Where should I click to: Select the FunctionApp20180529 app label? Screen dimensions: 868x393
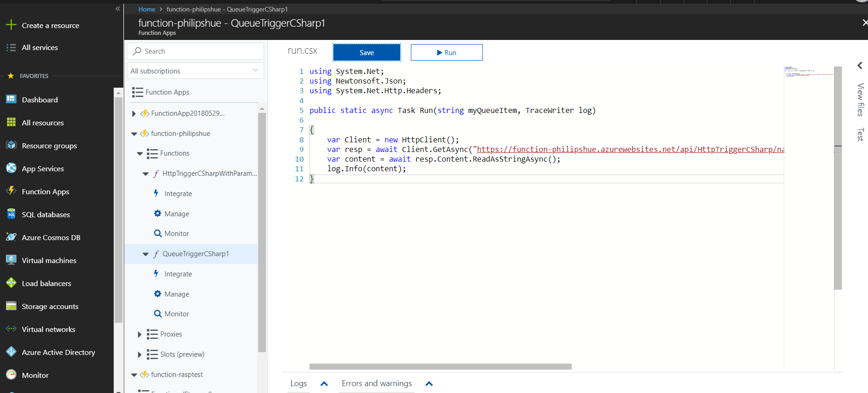188,113
